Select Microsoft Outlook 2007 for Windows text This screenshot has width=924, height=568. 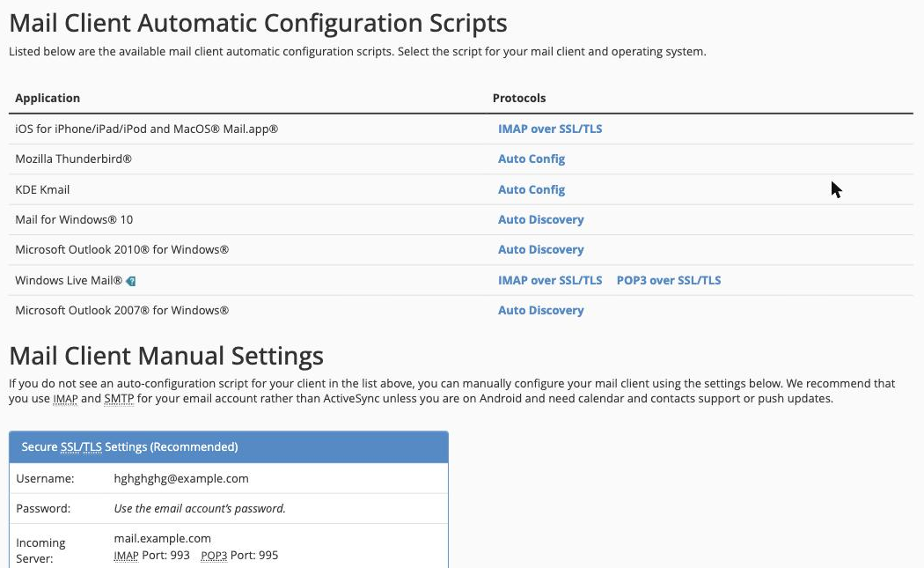[x=122, y=310]
